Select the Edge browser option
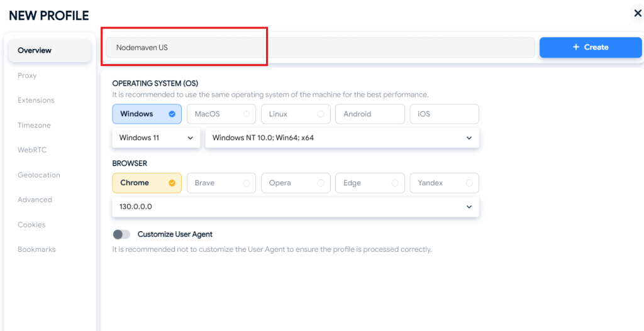This screenshot has width=644, height=331. click(369, 183)
